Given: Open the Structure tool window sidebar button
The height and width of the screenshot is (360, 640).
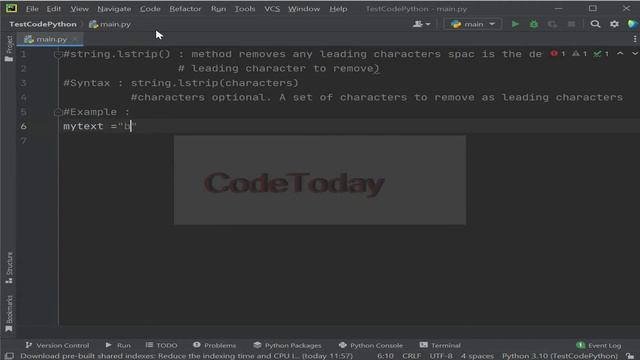Looking at the screenshot, I should 9,267.
